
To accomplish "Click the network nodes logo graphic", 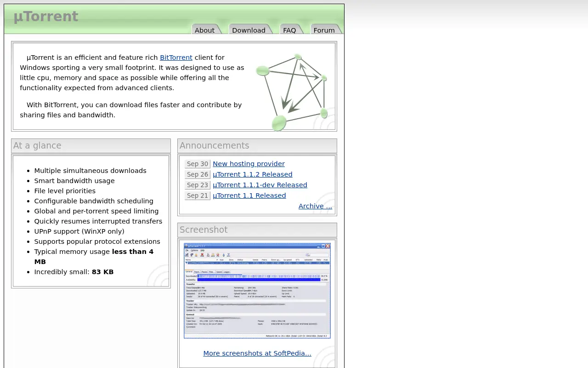I will pyautogui.click(x=292, y=92).
